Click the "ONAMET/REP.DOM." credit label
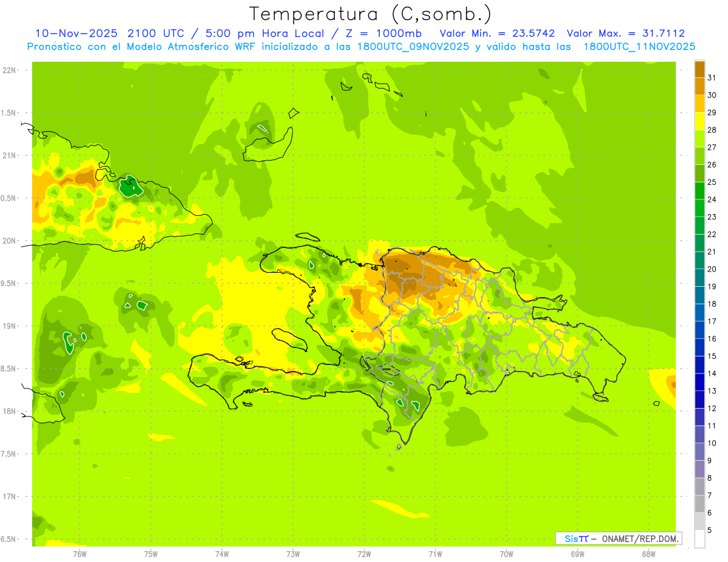Viewport: 728px width, 562px height. [x=639, y=538]
